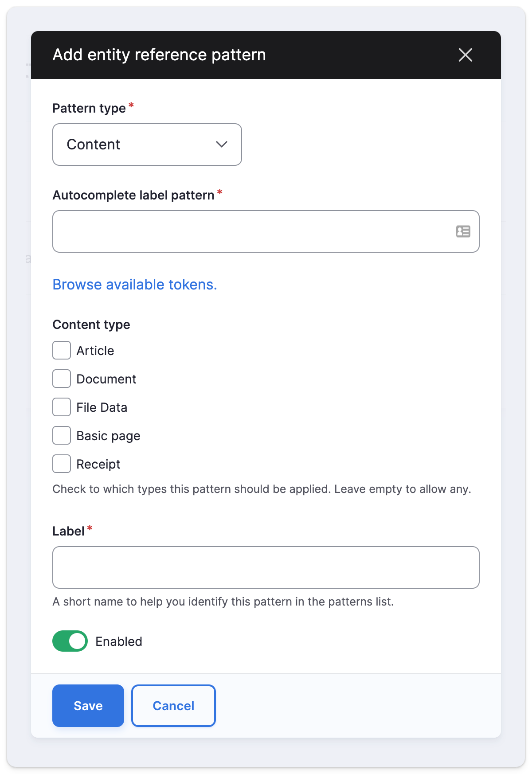Click the Content type group heading
This screenshot has height=774, width=532.
(x=91, y=324)
